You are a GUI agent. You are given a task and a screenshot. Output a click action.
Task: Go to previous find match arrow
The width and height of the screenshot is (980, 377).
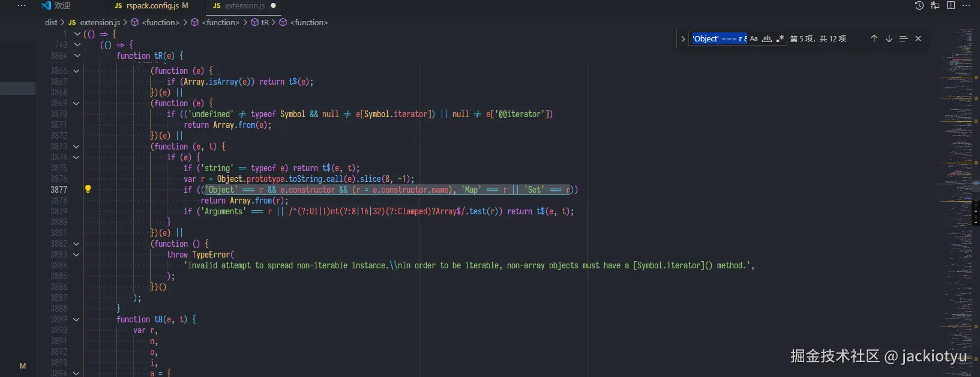pyautogui.click(x=874, y=38)
